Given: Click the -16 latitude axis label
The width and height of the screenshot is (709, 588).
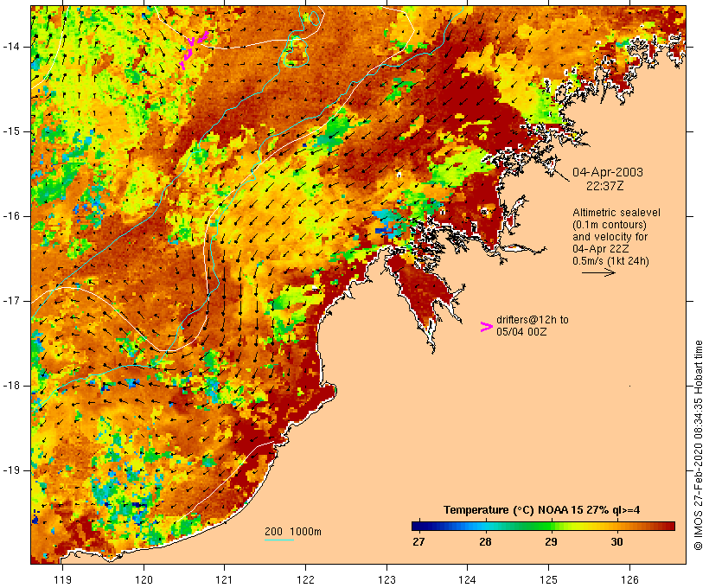Looking at the screenshot, I should coord(10,216).
